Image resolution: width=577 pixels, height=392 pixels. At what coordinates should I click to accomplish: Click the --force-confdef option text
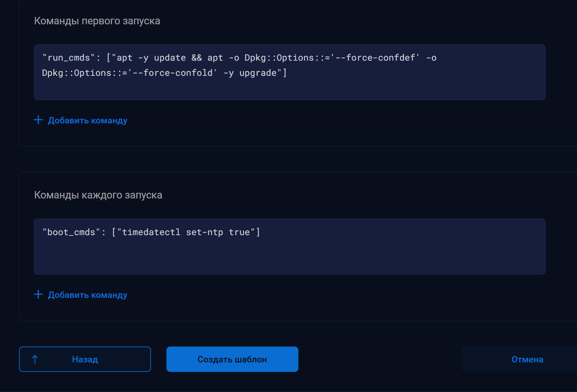click(x=377, y=58)
